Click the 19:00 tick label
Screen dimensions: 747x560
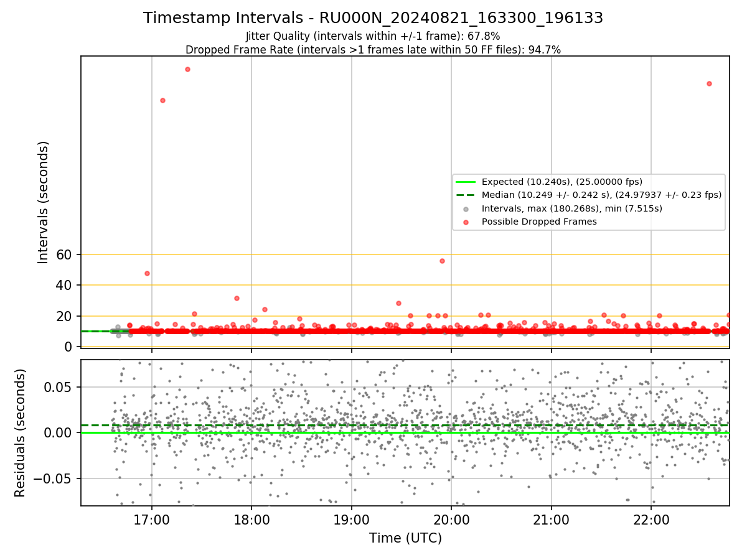352,520
